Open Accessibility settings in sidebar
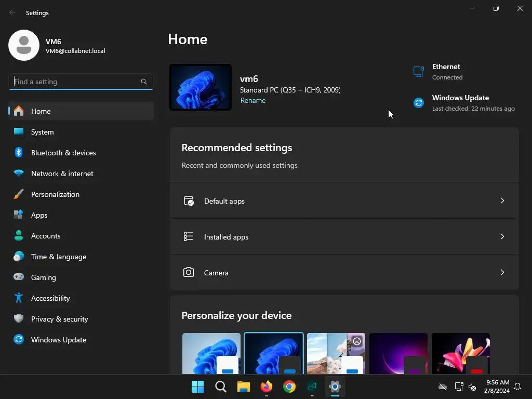Viewport: 532px width, 399px height. [81, 298]
